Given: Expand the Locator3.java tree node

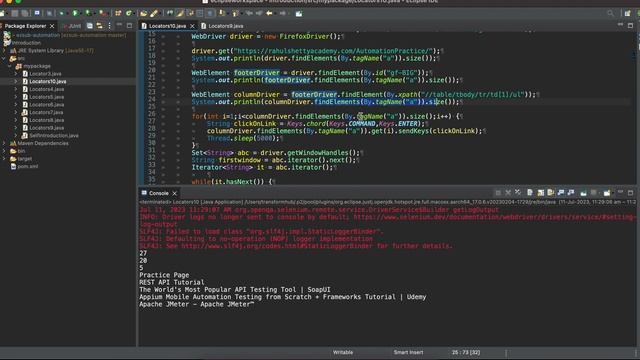Looking at the screenshot, I should point(16,74).
